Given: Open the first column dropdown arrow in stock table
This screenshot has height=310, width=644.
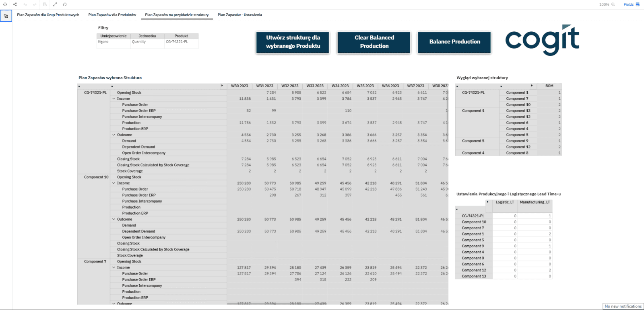Looking at the screenshot, I should click(79, 86).
